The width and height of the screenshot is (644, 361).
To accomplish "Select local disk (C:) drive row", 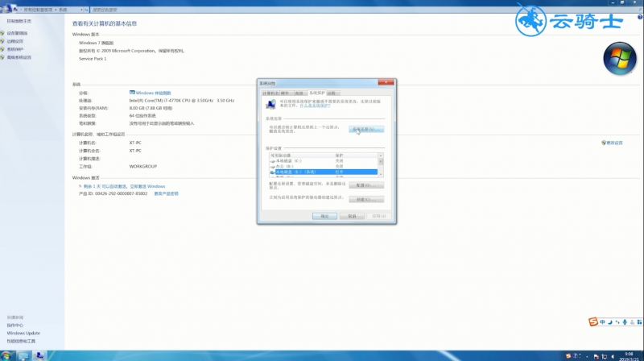I will coord(324,161).
